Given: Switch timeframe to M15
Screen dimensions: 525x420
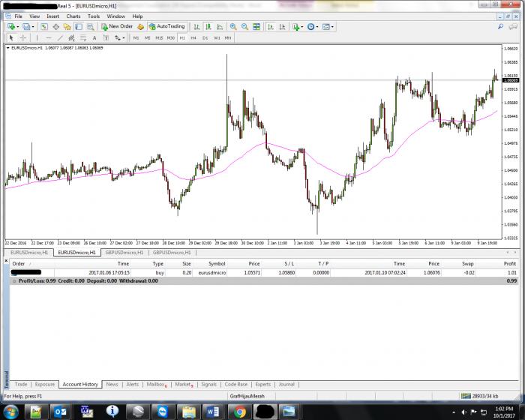Looking at the screenshot, I should click(x=159, y=37).
